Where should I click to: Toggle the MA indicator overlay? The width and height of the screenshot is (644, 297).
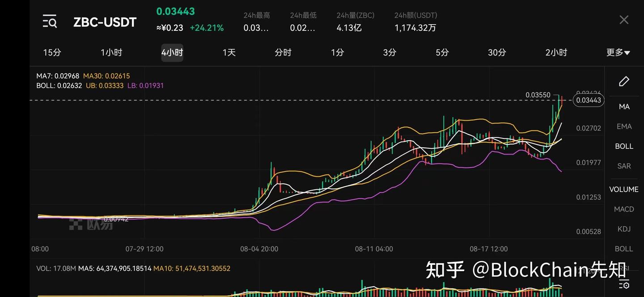[624, 106]
